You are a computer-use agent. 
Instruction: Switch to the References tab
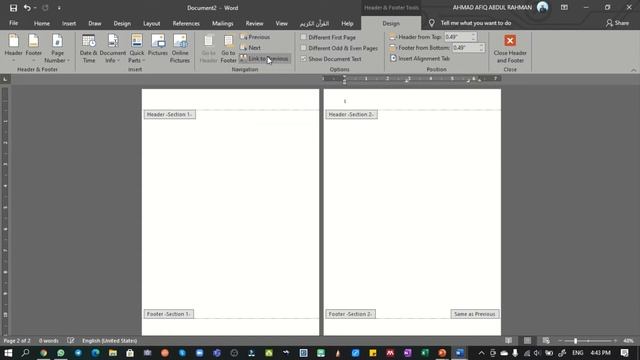coord(186,23)
